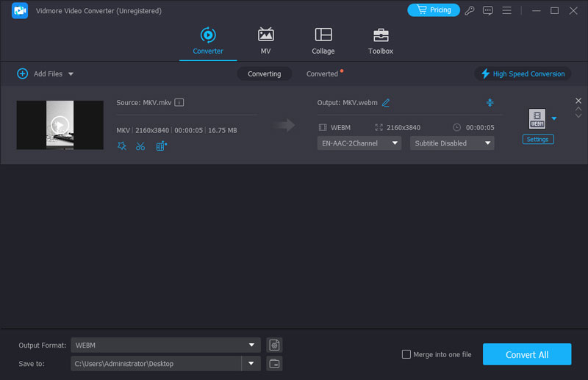This screenshot has height=380, width=588.
Task: Click the scissors Cut icon
Action: 140,146
